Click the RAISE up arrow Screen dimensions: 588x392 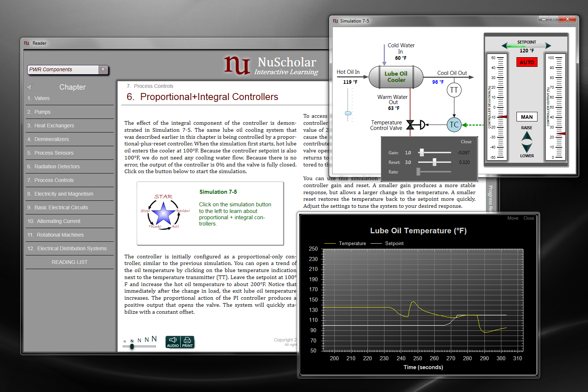pos(527,136)
